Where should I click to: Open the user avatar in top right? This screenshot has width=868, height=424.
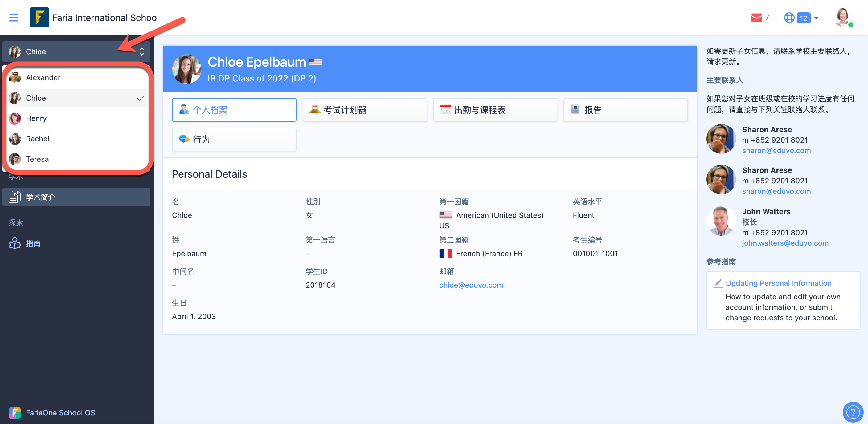(843, 17)
